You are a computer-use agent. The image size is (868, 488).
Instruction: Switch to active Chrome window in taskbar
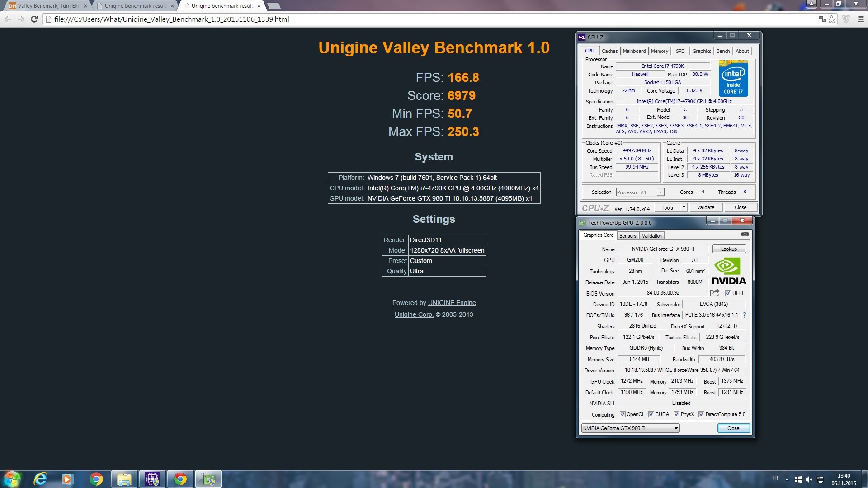click(180, 479)
